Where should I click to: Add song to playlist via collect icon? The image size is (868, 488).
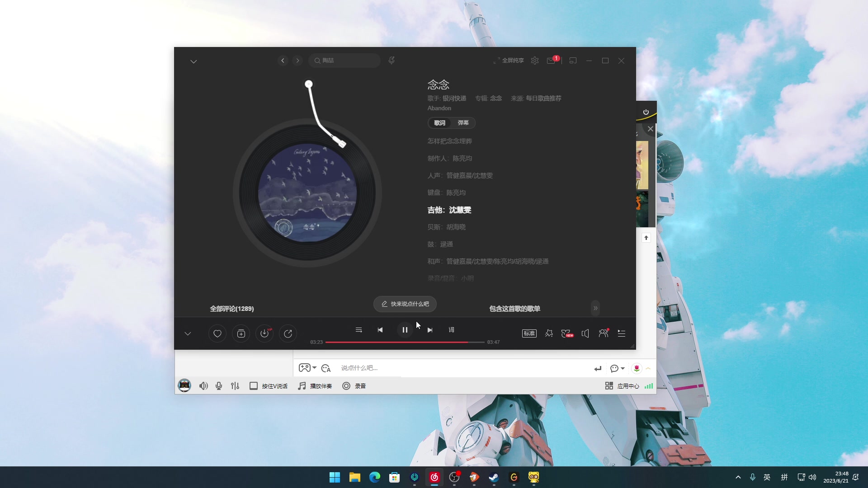pyautogui.click(x=241, y=334)
